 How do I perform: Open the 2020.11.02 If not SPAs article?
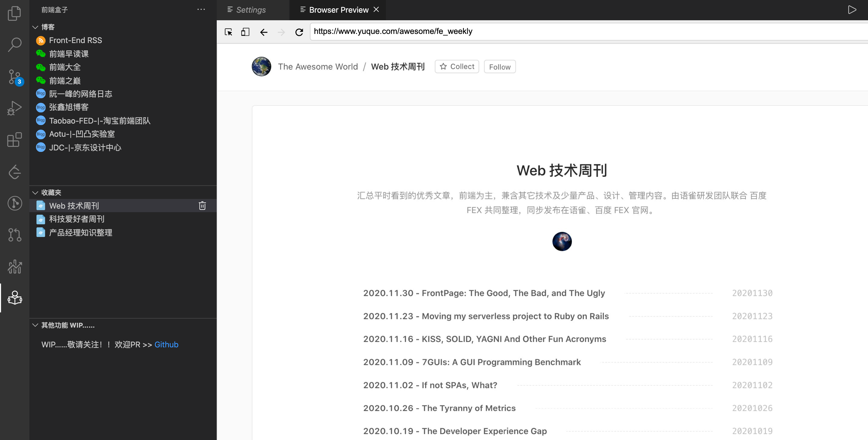pyautogui.click(x=430, y=385)
